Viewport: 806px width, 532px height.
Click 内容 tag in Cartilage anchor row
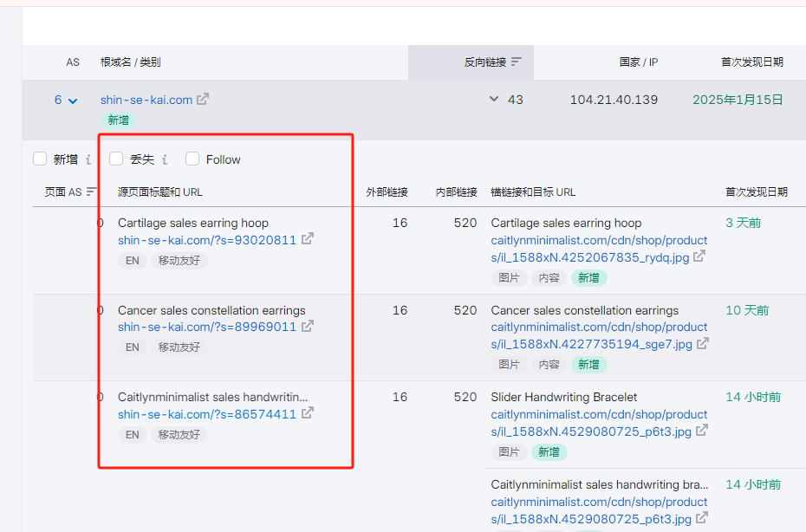click(549, 278)
